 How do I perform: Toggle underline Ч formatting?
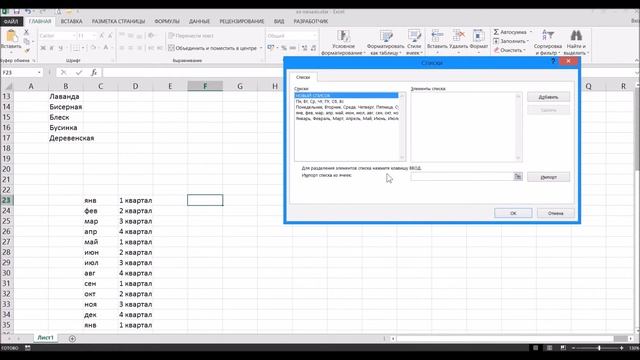tap(61, 48)
